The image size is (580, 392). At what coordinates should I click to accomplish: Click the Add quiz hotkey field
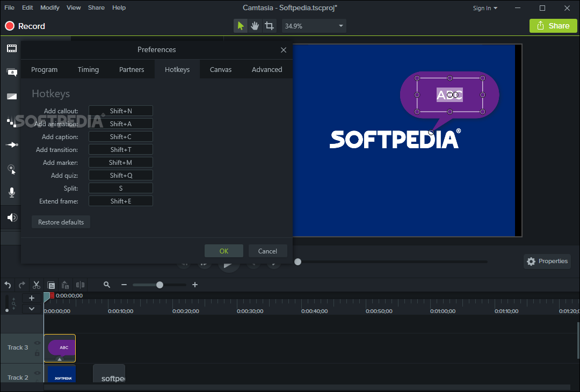[x=121, y=175]
